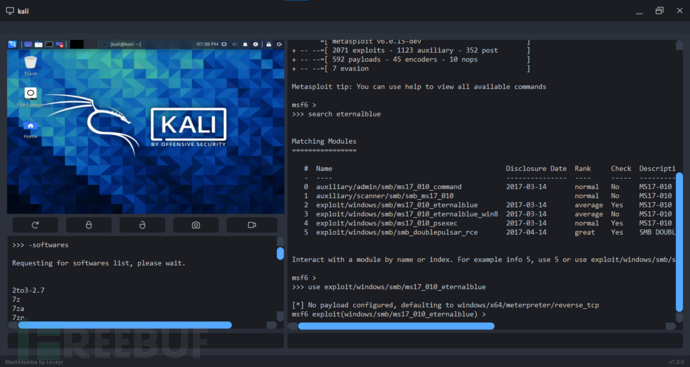Click the refresh screen button under the Kali preview
690x367 pixels.
[x=35, y=225]
